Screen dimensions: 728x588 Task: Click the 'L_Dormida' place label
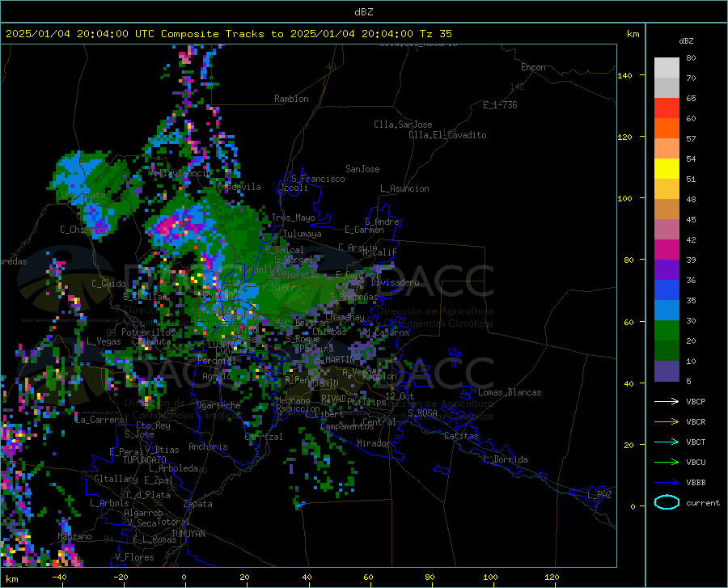(x=505, y=459)
